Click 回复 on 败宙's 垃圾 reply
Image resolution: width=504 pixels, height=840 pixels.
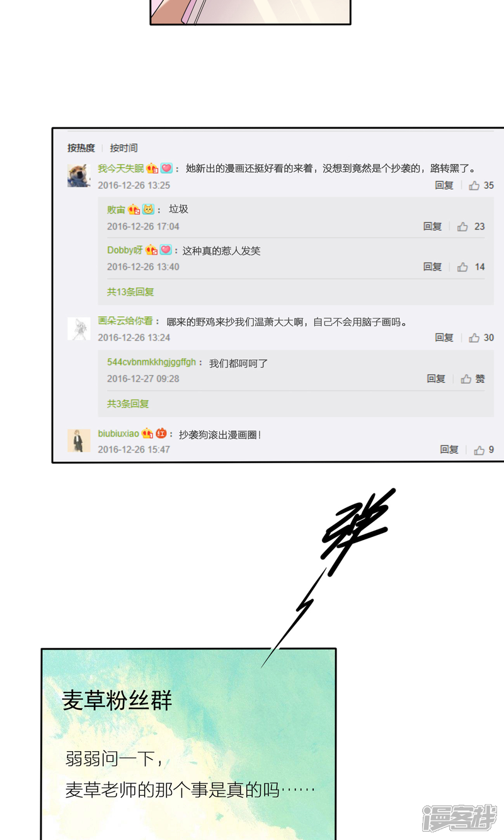coord(433,226)
